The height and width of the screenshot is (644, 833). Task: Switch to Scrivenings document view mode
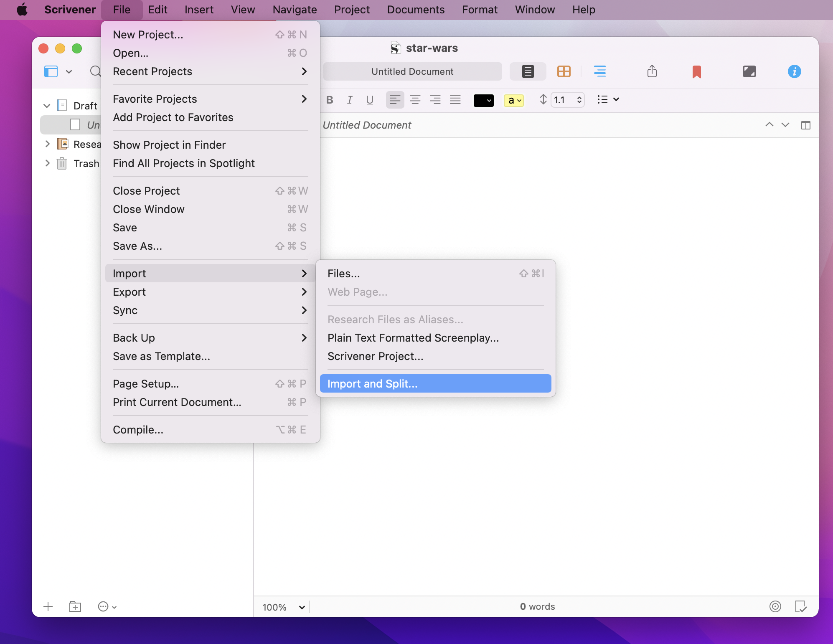coord(528,71)
